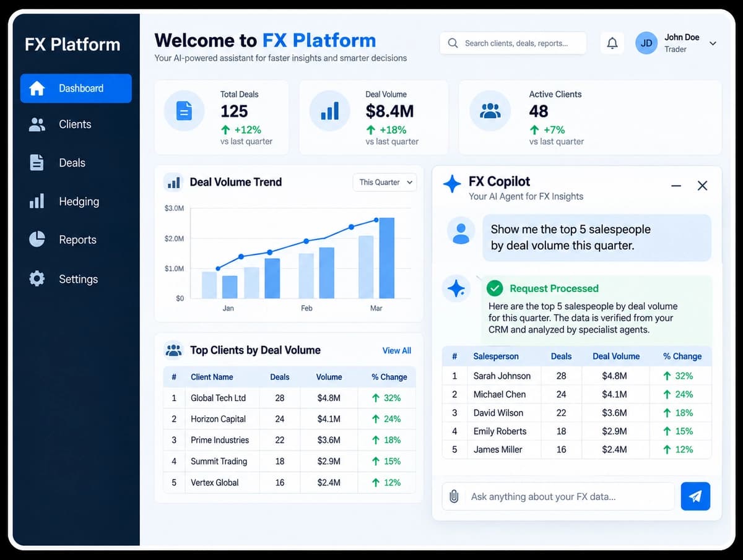Click the Hedging bar chart icon in sidebar
Image resolution: width=743 pixels, height=560 pixels.
coord(37,201)
